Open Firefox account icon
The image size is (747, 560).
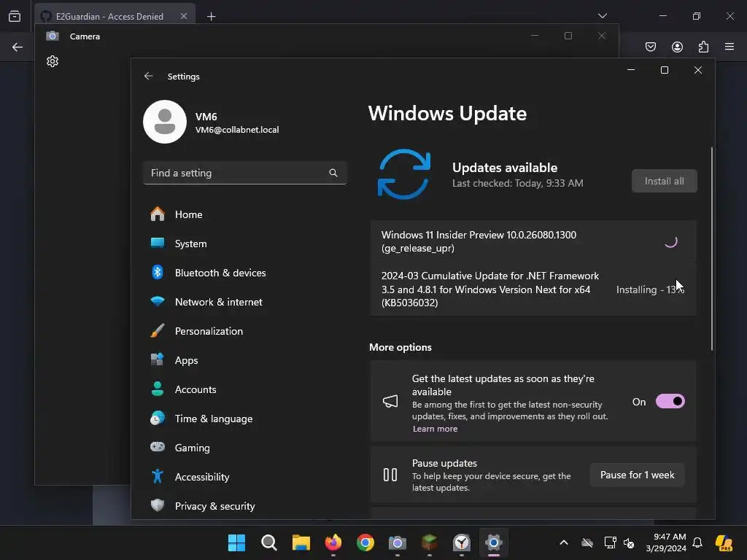click(x=677, y=47)
